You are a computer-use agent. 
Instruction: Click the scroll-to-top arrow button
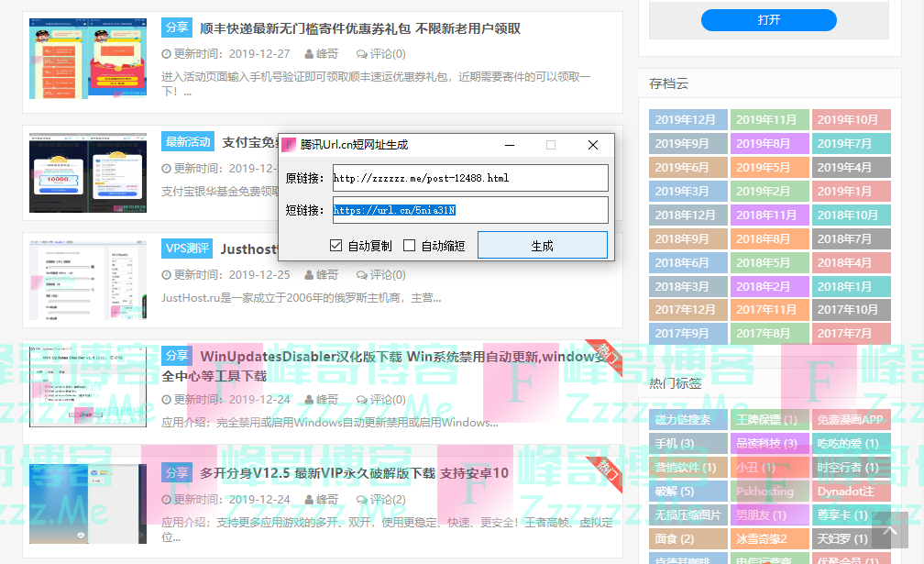890,530
